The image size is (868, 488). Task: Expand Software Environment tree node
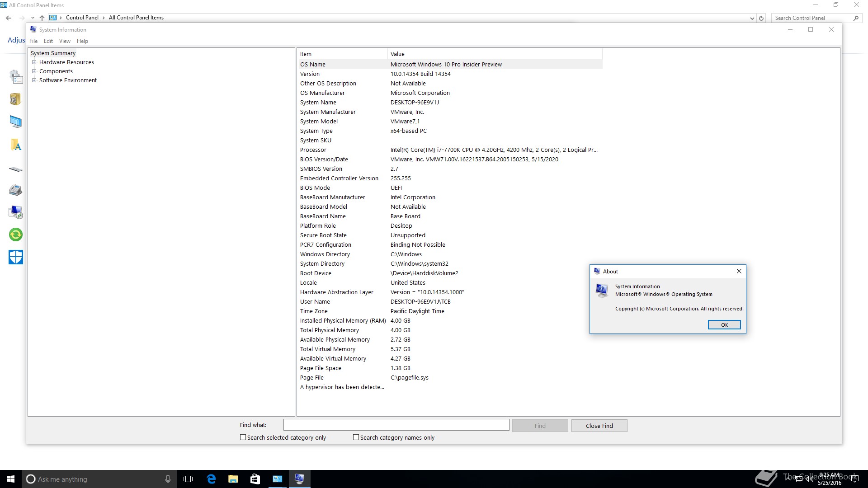34,80
